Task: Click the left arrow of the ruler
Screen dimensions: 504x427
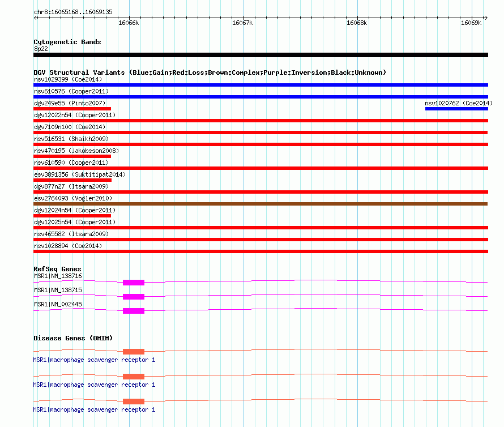Action: click(35, 18)
